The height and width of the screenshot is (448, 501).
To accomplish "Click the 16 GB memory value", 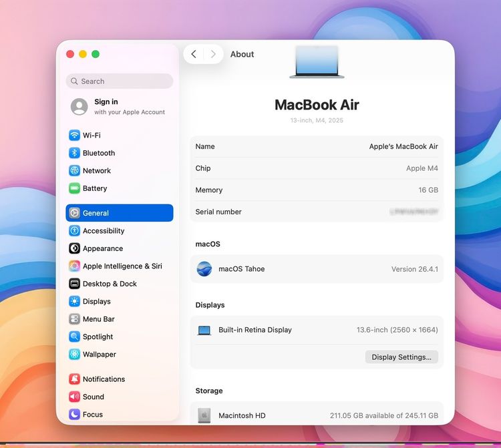I will [428, 190].
